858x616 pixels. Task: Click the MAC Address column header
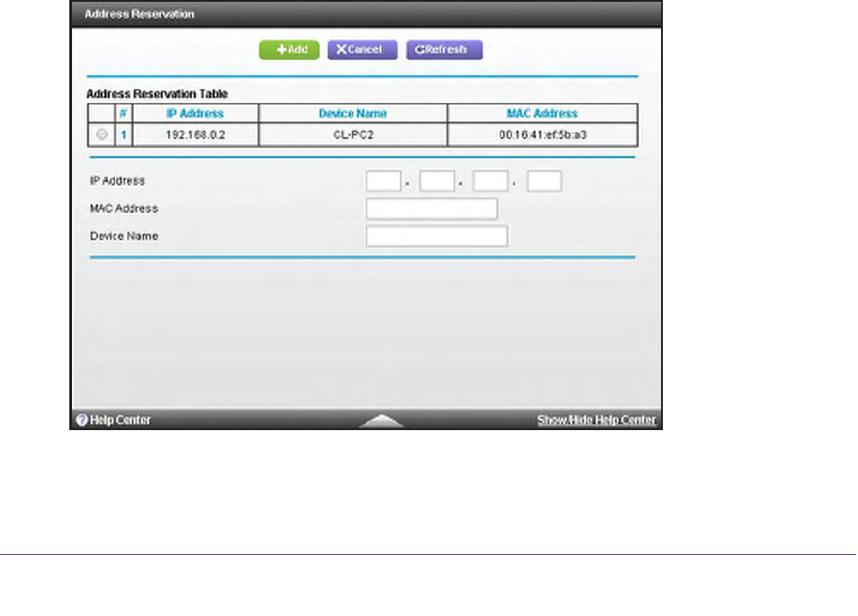pyautogui.click(x=543, y=113)
